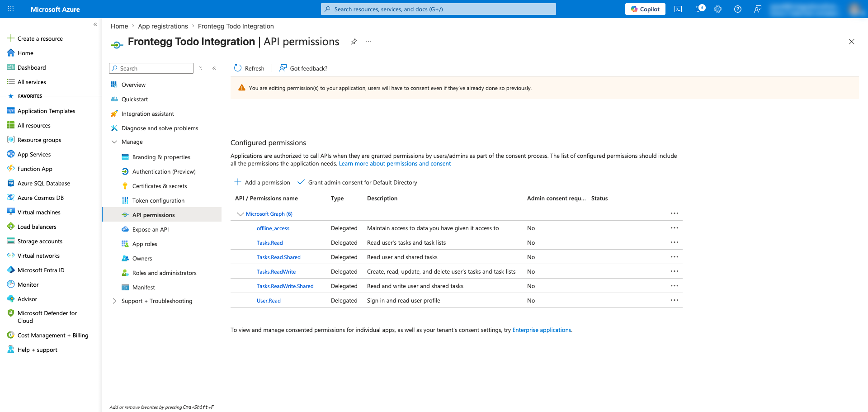Image resolution: width=868 pixels, height=412 pixels.
Task: Collapse the portal left sidebar
Action: click(x=95, y=24)
